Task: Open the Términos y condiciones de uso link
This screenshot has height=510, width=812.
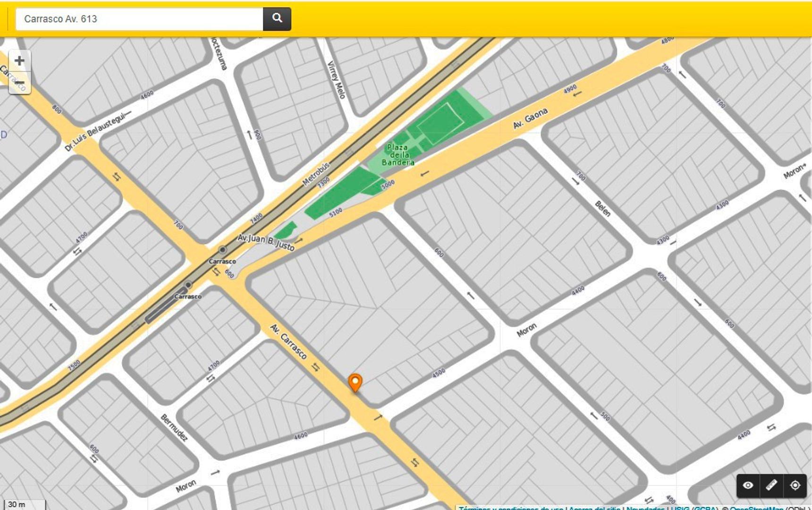Action: tap(511, 508)
